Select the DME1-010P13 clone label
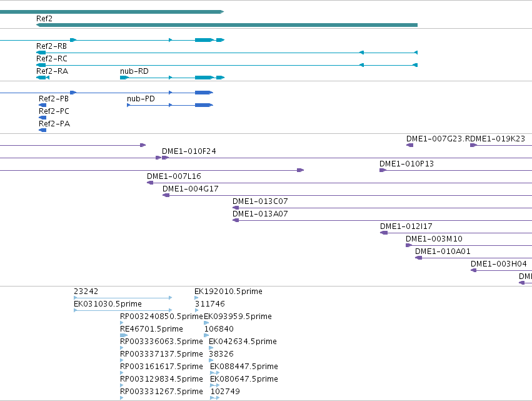This screenshot has height=401, width=532. [x=407, y=164]
